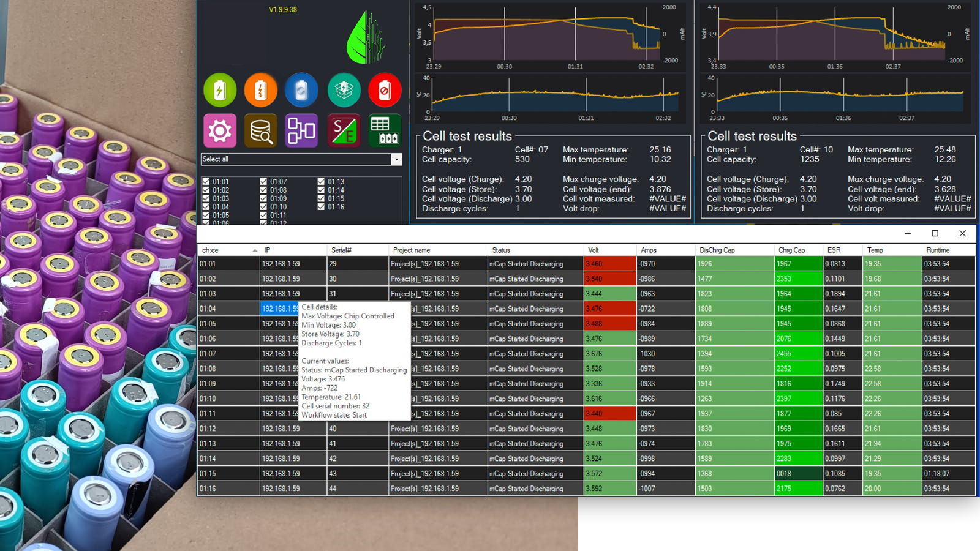Toggle the 01:10 checkbox

pos(263,207)
